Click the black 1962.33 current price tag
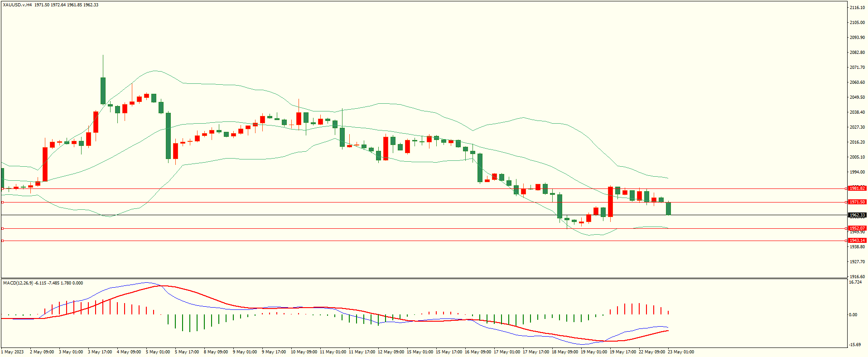 [x=857, y=215]
